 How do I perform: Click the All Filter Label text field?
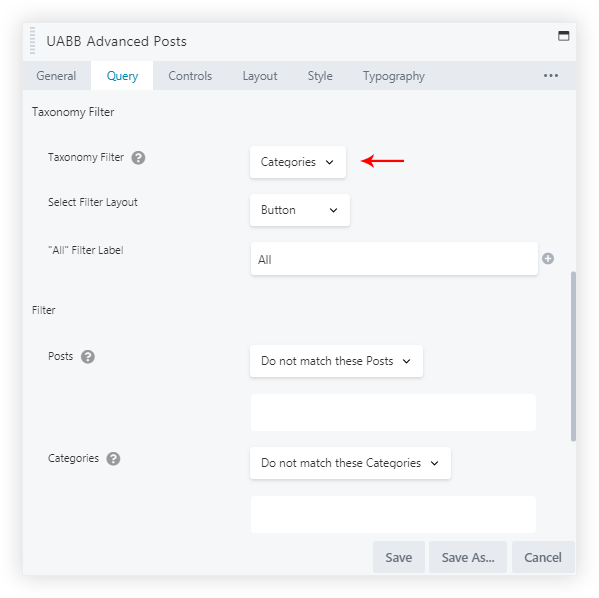[x=394, y=259]
